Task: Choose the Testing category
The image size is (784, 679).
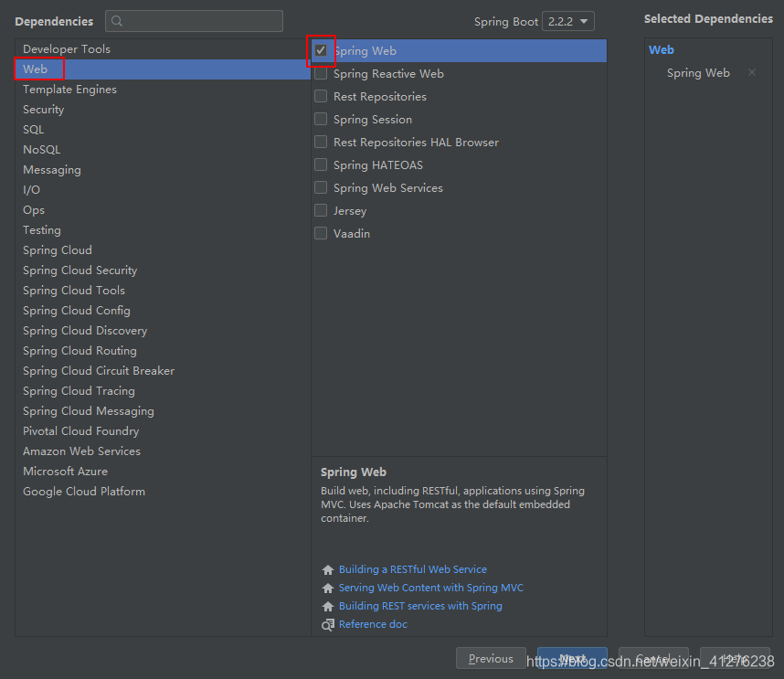Action: [x=163, y=230]
